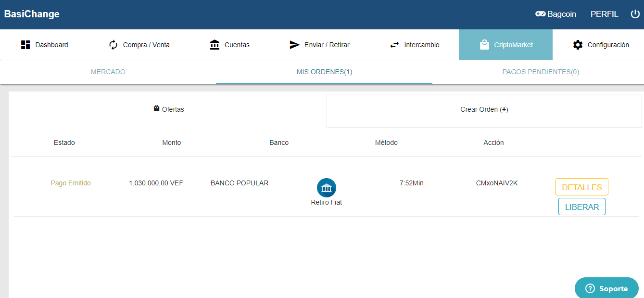This screenshot has height=298, width=644.
Task: Click the BasiChange logo title
Action: pyautogui.click(x=32, y=14)
